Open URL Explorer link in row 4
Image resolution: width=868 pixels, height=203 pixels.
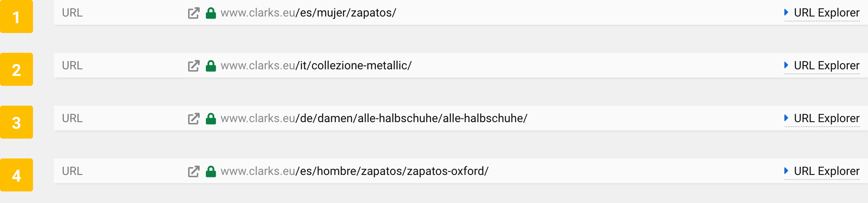(x=826, y=171)
